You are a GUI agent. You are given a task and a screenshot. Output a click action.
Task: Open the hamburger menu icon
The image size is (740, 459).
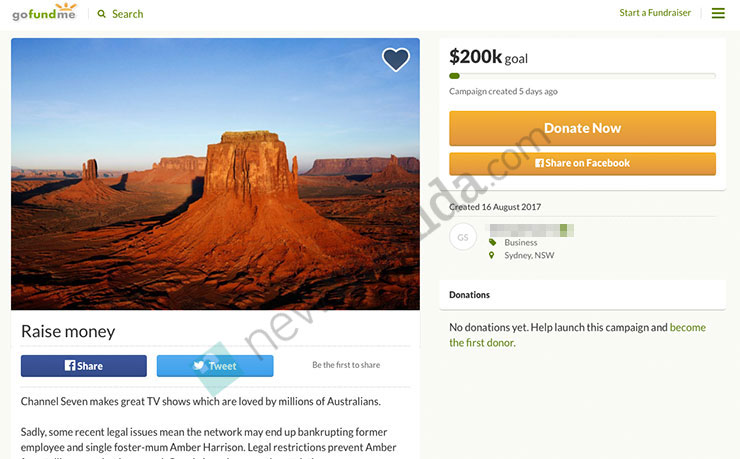[718, 13]
